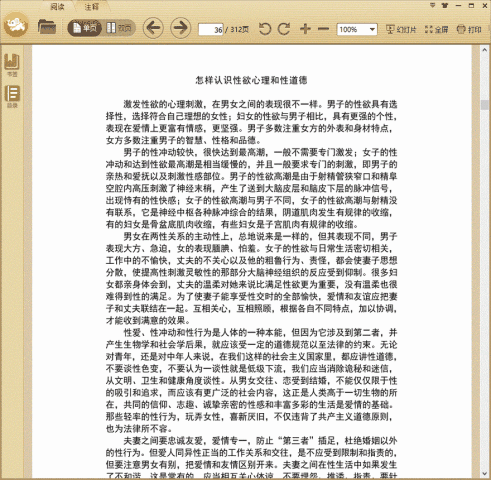Screen dimensions: 491x480
Task: Rotate page counterclockwise
Action: pos(265,29)
